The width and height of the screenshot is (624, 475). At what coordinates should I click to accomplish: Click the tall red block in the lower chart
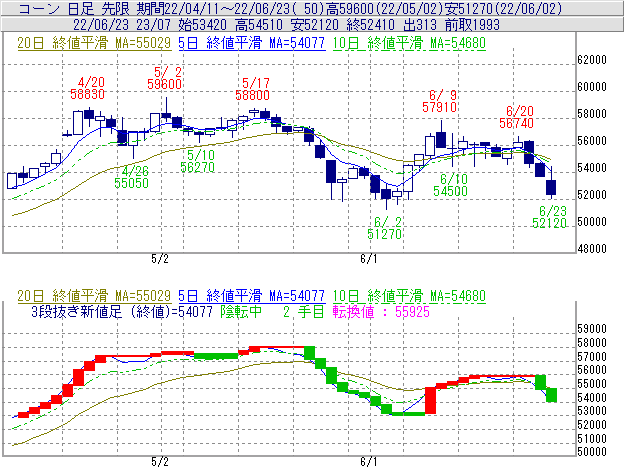tap(431, 401)
